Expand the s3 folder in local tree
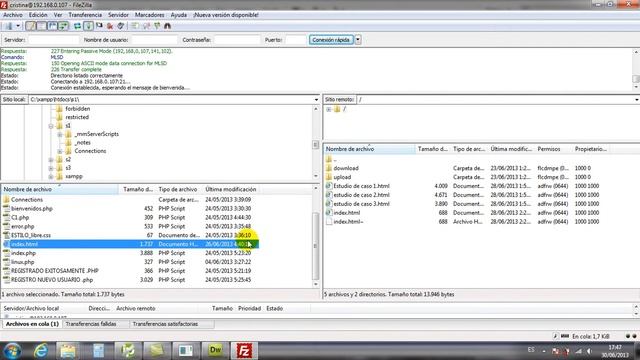This screenshot has width=640, height=360. point(51,168)
